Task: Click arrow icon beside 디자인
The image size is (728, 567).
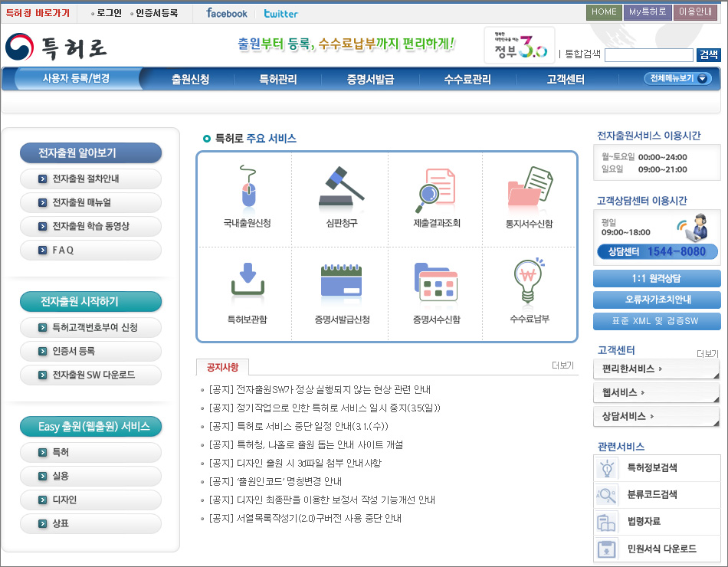Action: (x=43, y=500)
